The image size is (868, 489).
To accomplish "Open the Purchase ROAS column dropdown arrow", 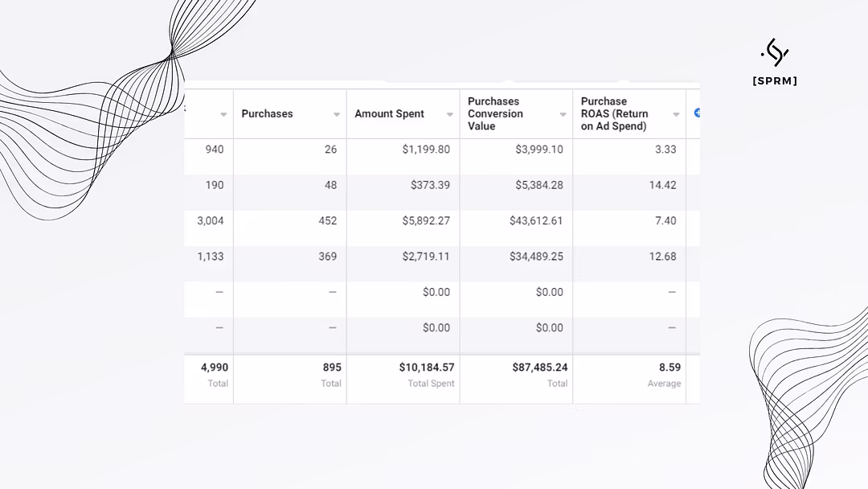I will click(676, 114).
